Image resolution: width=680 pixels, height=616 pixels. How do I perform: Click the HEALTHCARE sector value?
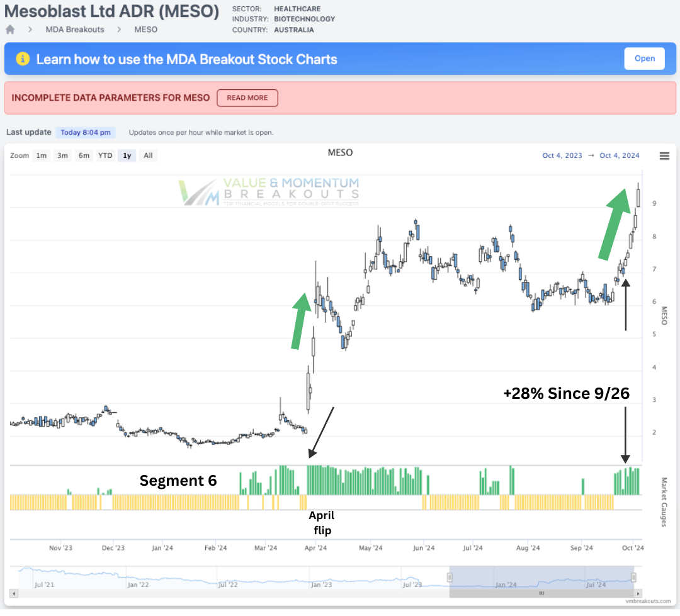(x=297, y=9)
